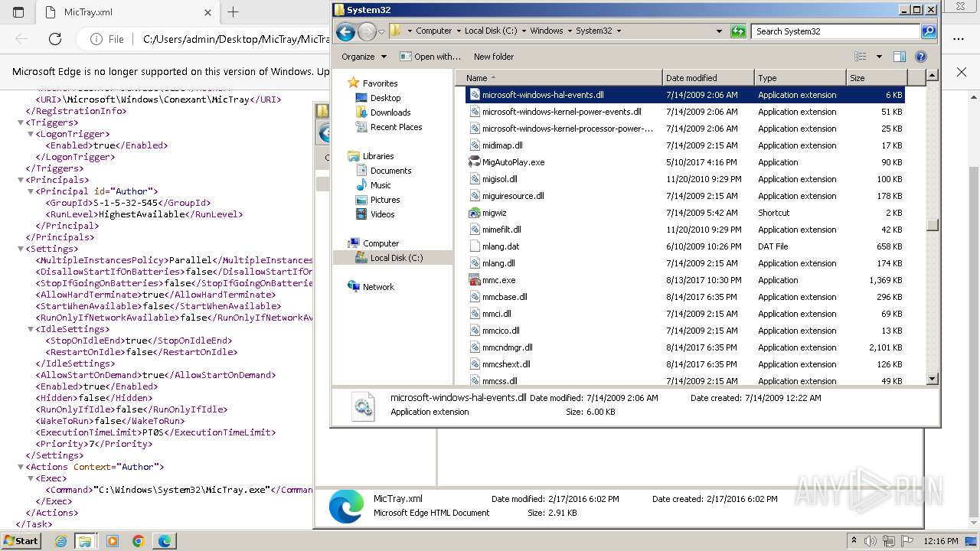Open Music library
Image resolution: width=980 pixels, height=551 pixels.
[x=381, y=185]
